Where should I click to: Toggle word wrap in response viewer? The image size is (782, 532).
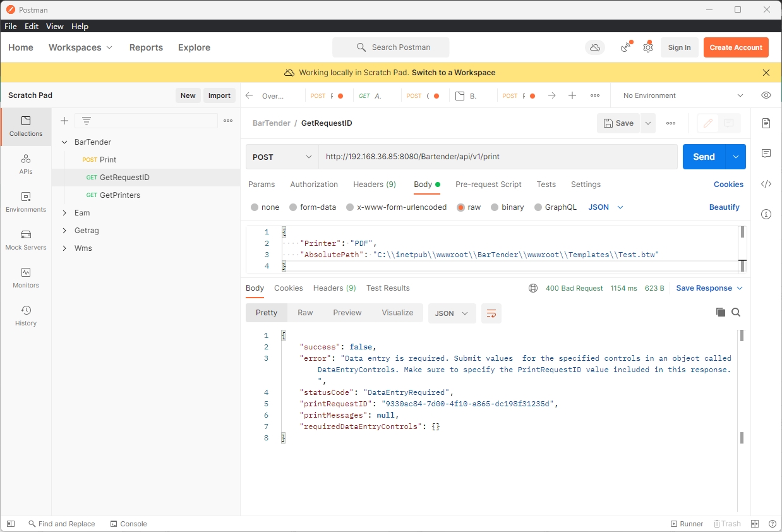point(491,313)
